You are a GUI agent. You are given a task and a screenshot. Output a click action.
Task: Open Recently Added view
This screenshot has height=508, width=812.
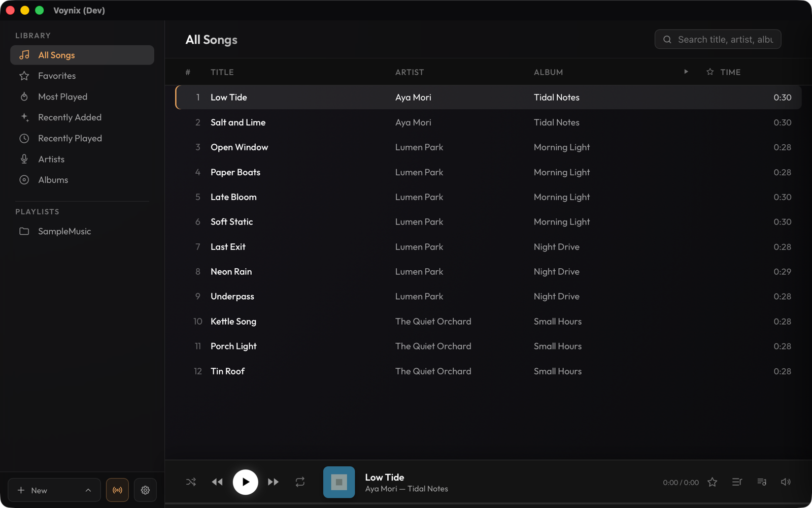click(82, 117)
